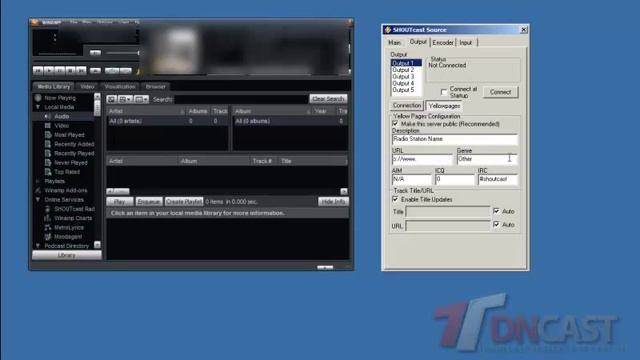Pause playback in the Winamp player
The image size is (640, 360).
coord(60,71)
